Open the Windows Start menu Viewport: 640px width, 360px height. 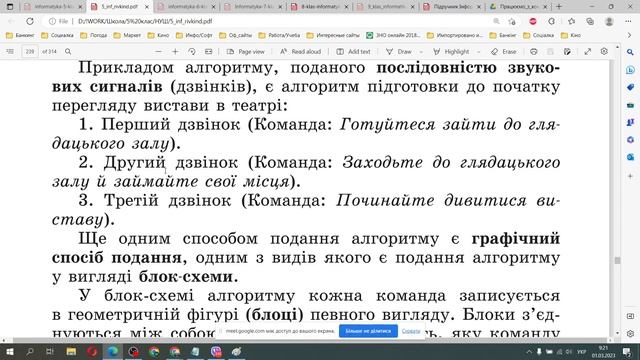click(9, 351)
